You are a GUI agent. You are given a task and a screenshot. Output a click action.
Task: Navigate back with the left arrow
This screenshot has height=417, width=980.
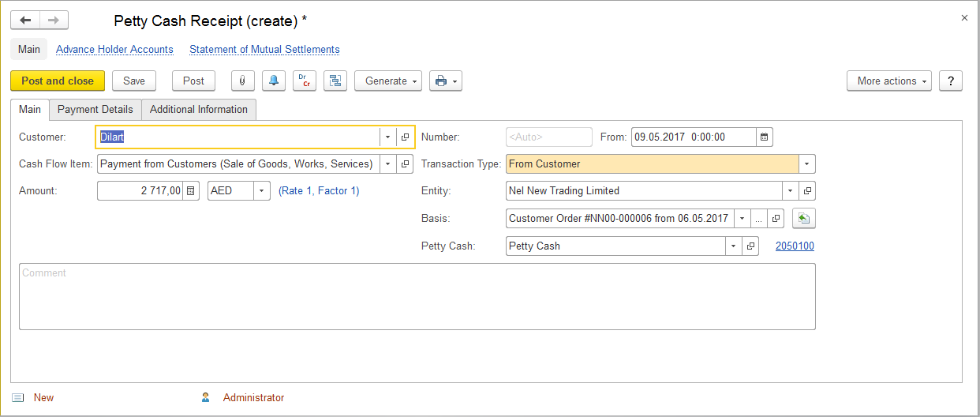(x=25, y=21)
